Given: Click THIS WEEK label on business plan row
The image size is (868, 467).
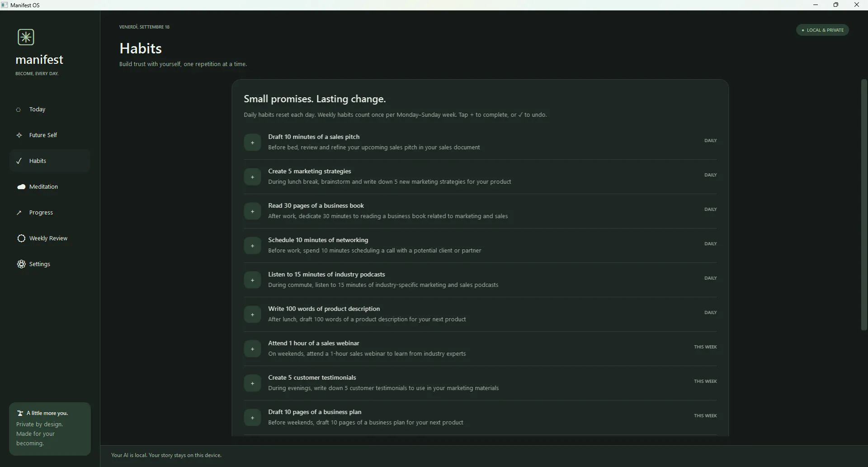Looking at the screenshot, I should tap(705, 415).
